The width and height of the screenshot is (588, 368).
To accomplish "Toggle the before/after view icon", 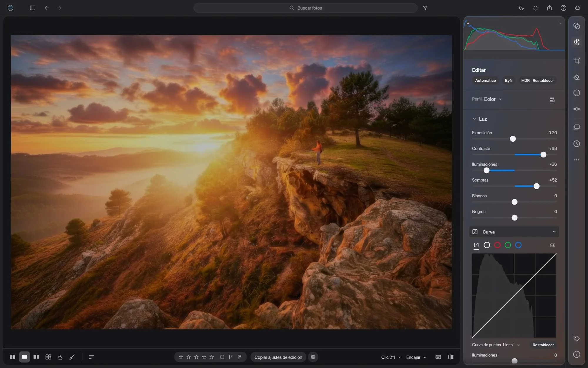I will click(x=451, y=357).
